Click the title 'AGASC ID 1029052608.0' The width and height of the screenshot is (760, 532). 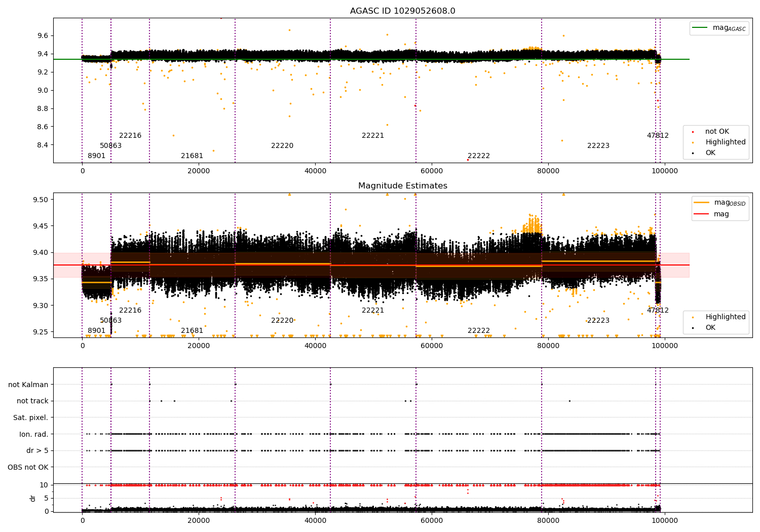[x=402, y=11]
